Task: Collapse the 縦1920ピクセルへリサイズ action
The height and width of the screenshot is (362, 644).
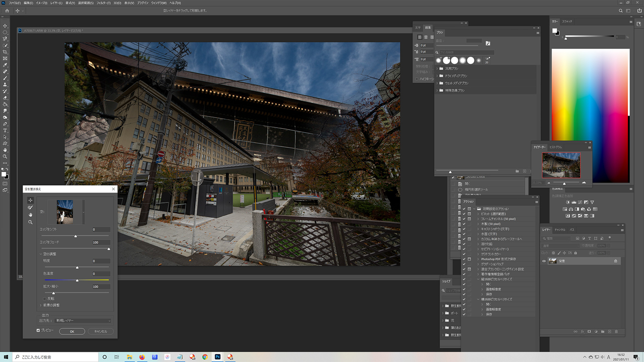Action: 478,279
